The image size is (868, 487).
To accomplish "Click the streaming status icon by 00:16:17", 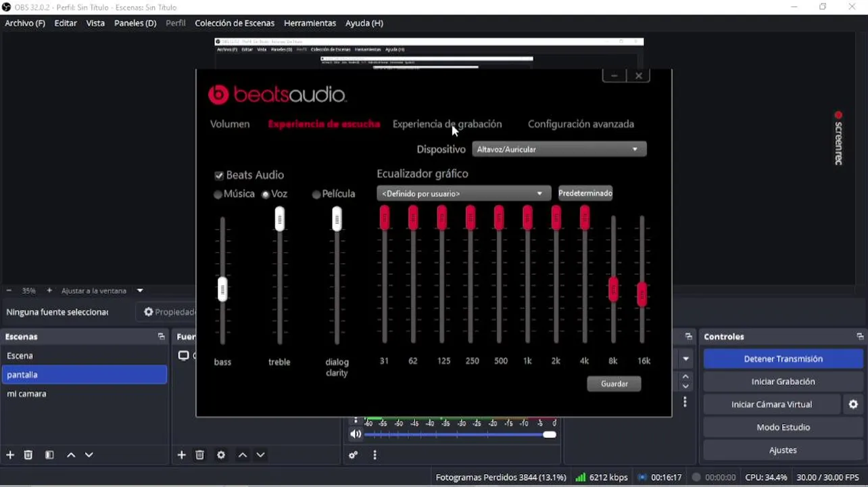I will point(642,478).
